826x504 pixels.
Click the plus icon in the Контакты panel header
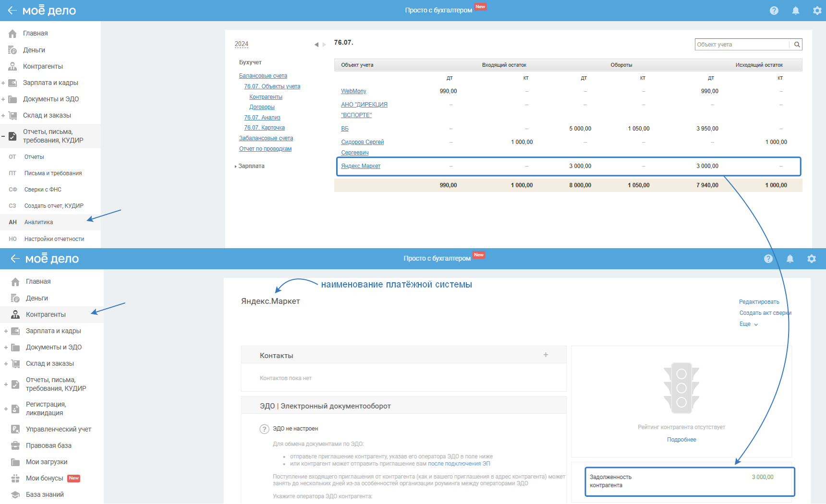pos(546,355)
